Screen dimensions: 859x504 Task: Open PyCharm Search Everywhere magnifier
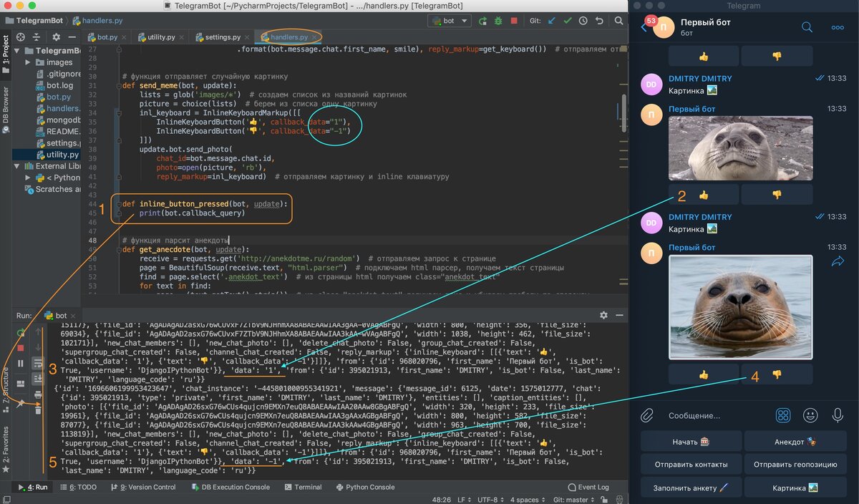pyautogui.click(x=617, y=21)
